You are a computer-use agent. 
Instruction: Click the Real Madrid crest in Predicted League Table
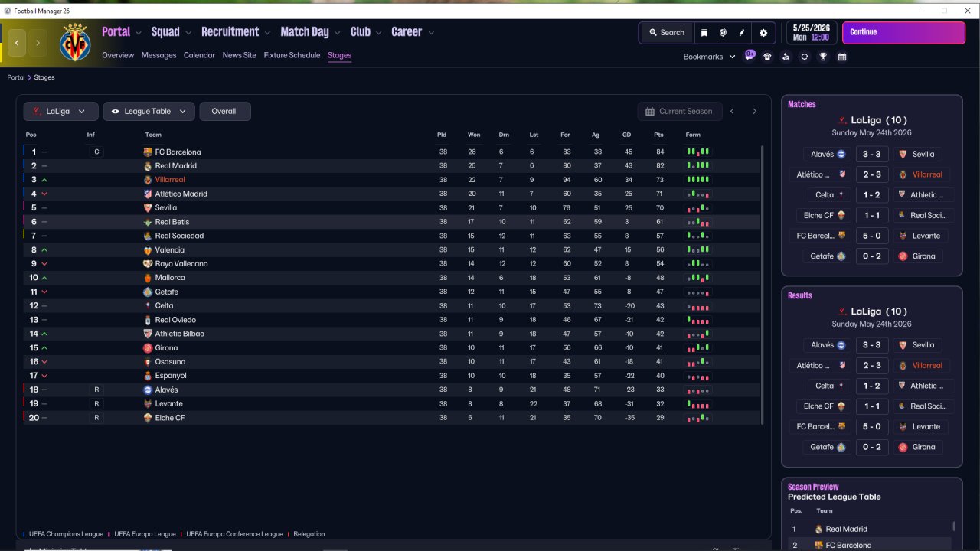[818, 529]
